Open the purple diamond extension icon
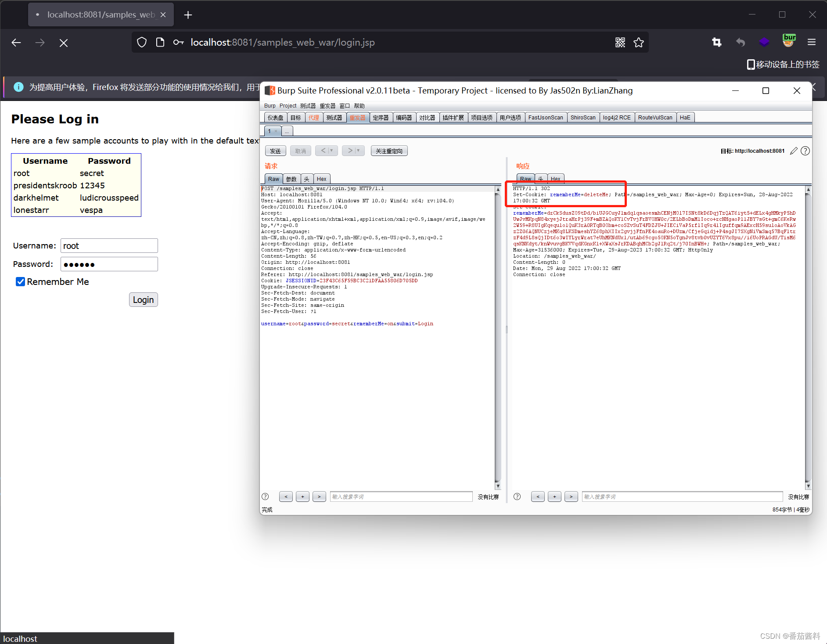The image size is (827, 644). pos(764,42)
